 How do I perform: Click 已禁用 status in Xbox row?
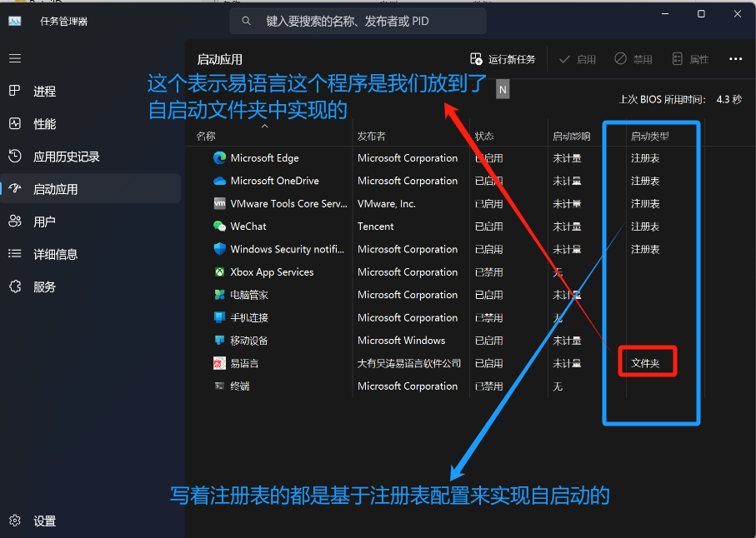coord(488,272)
